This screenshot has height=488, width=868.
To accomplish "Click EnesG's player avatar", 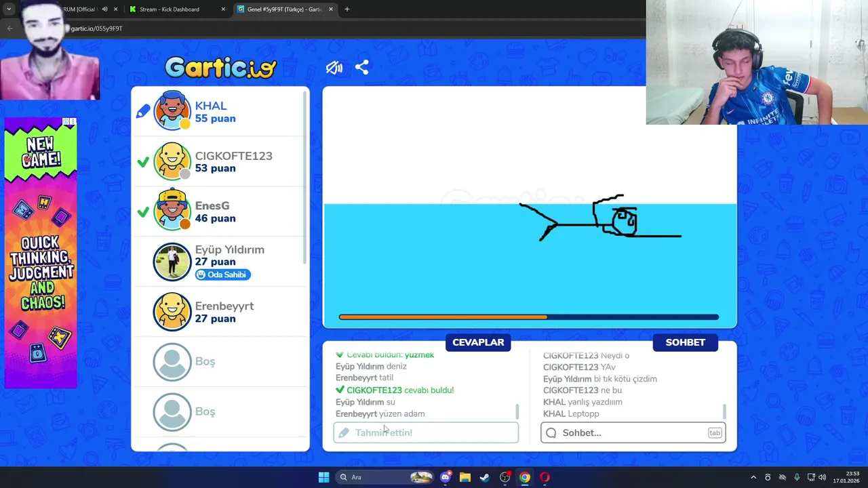I will [x=172, y=211].
